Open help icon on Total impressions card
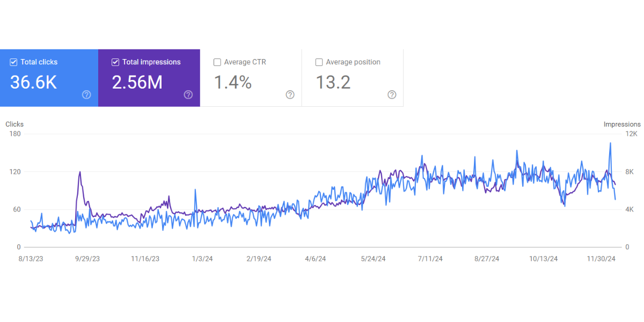 tap(188, 95)
